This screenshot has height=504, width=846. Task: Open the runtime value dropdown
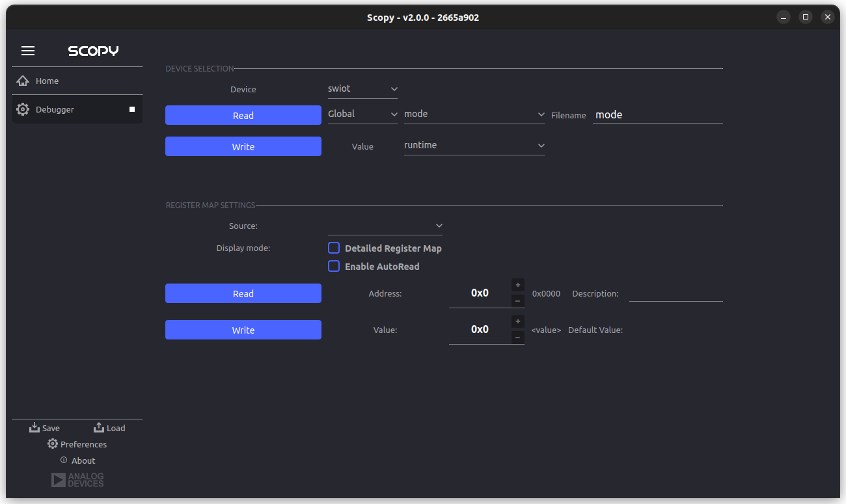(474, 146)
